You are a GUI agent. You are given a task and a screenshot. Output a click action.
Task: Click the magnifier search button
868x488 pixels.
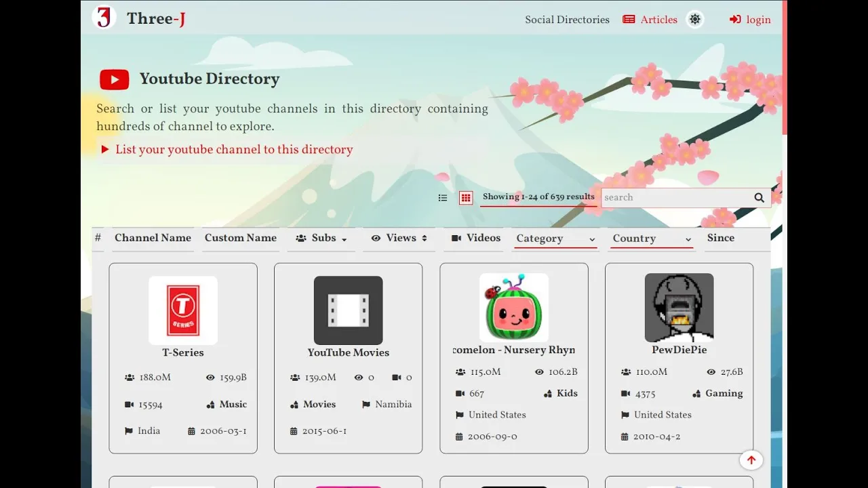[x=759, y=198]
